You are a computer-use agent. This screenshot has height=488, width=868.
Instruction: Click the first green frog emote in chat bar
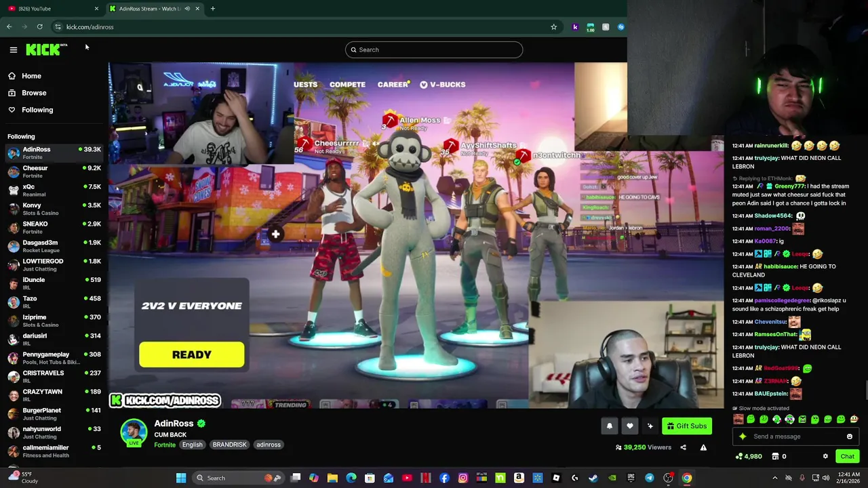[x=751, y=420]
